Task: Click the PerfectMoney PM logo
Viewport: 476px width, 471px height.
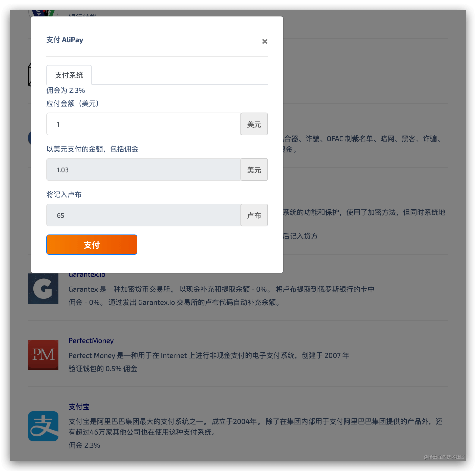Action: 43,355
